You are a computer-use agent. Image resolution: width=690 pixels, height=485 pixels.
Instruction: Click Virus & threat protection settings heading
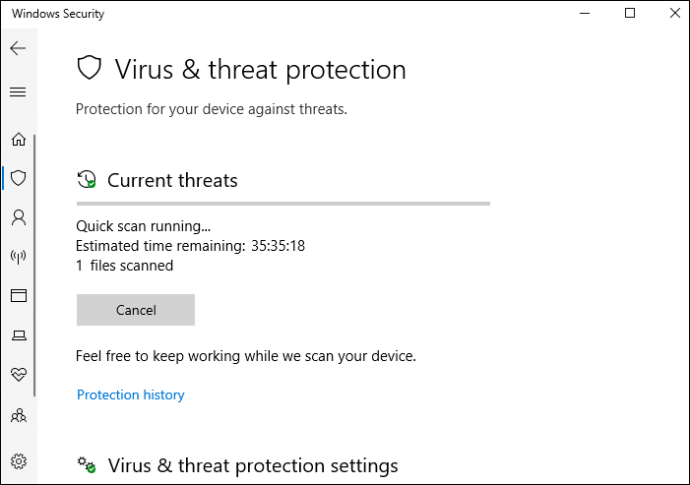253,466
